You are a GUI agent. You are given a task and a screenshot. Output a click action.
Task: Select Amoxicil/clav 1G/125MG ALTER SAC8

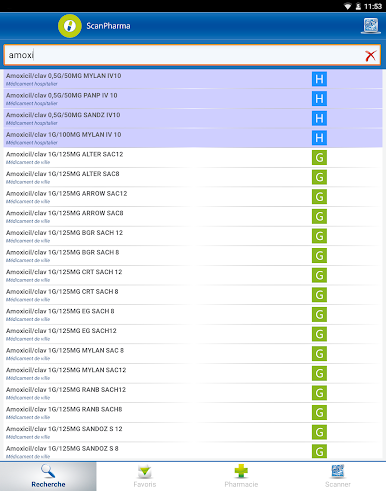click(193, 177)
